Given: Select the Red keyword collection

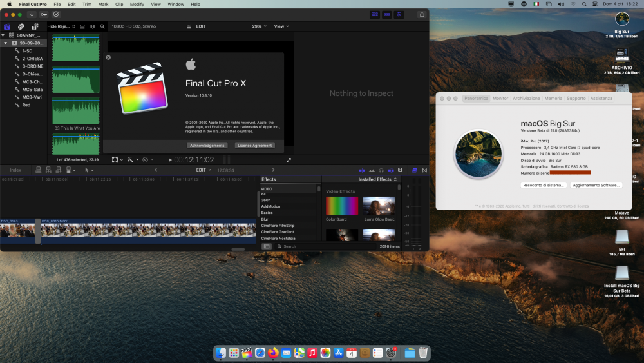Looking at the screenshot, I should click(26, 105).
